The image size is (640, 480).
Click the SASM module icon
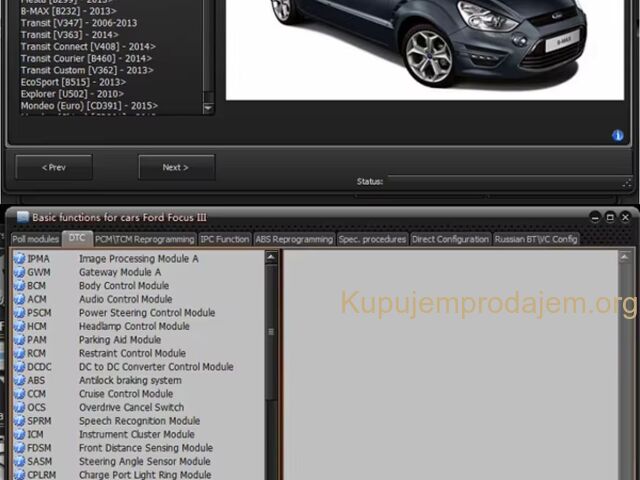point(19,461)
